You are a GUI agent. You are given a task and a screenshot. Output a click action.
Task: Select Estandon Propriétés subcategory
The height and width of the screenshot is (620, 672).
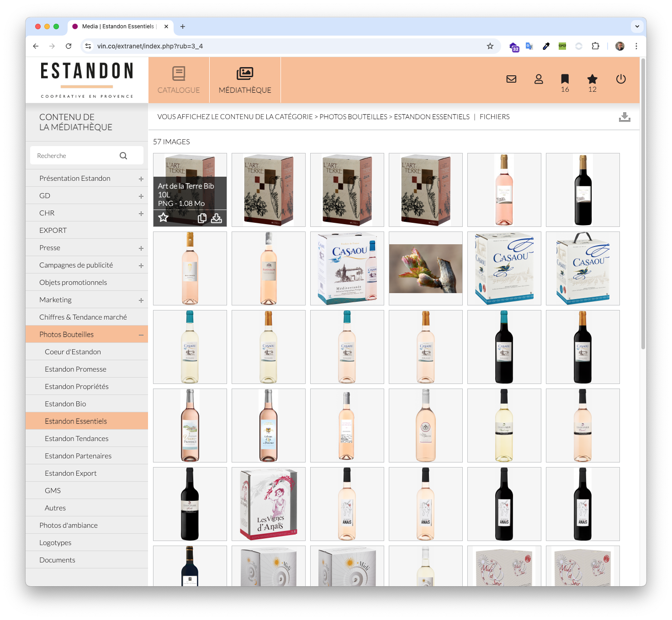pyautogui.click(x=87, y=386)
